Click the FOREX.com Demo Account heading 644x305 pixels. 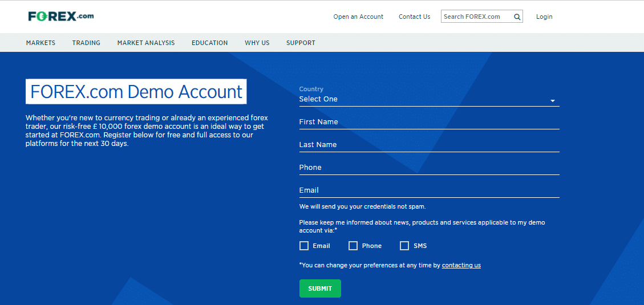coord(136,92)
